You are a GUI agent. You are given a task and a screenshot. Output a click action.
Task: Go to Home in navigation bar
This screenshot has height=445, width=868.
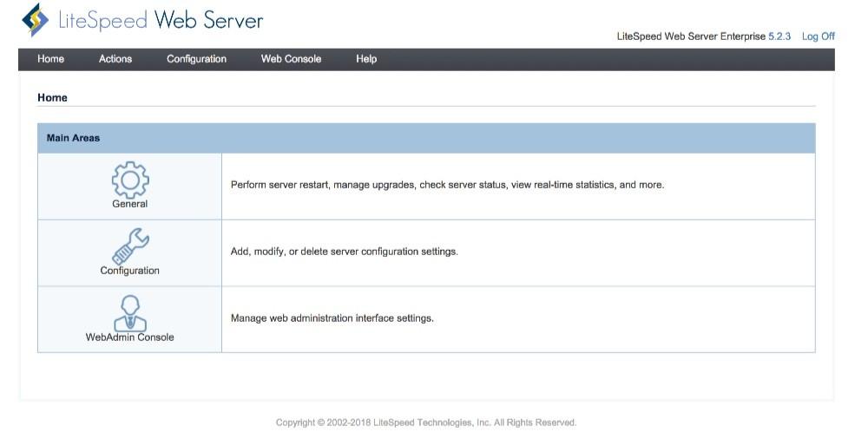tap(51, 59)
